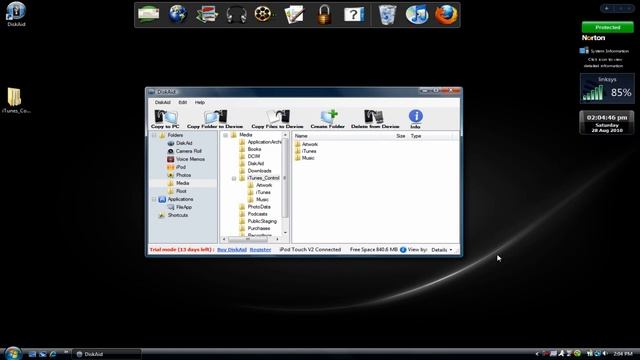Click the DiskAid taskbar button
The width and height of the screenshot is (640, 360).
107,354
